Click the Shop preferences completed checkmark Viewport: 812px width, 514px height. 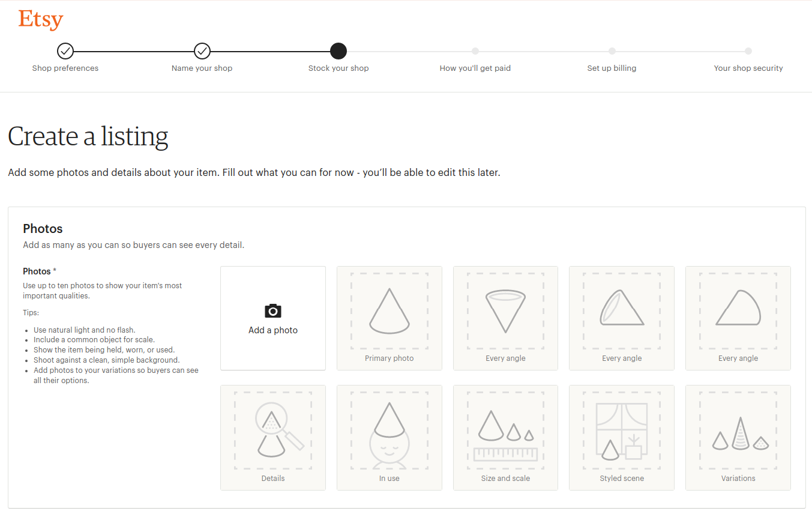65,51
